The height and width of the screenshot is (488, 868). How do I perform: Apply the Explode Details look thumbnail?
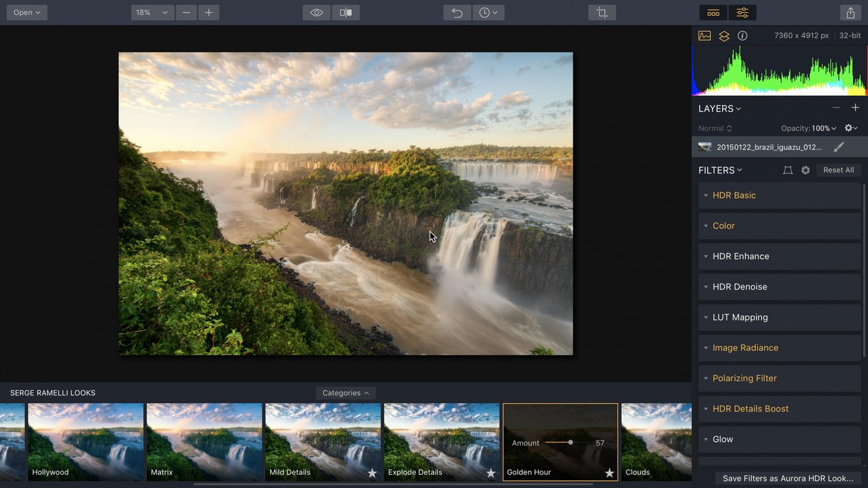click(442, 442)
